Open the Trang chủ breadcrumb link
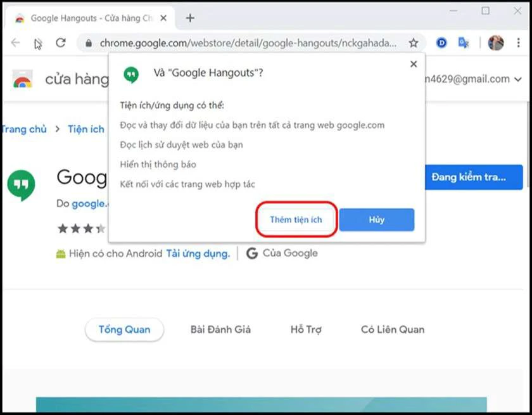 point(24,129)
